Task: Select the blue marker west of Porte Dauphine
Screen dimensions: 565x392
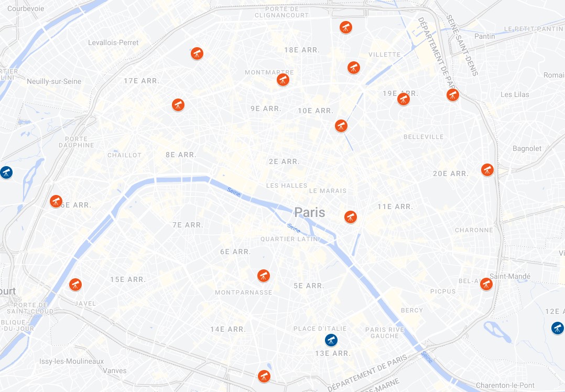Action: [x=6, y=172]
